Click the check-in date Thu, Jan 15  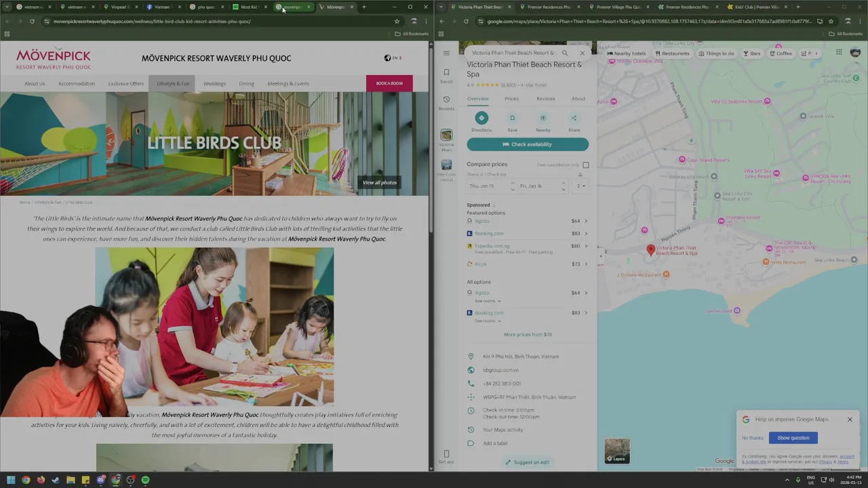pyautogui.click(x=482, y=186)
